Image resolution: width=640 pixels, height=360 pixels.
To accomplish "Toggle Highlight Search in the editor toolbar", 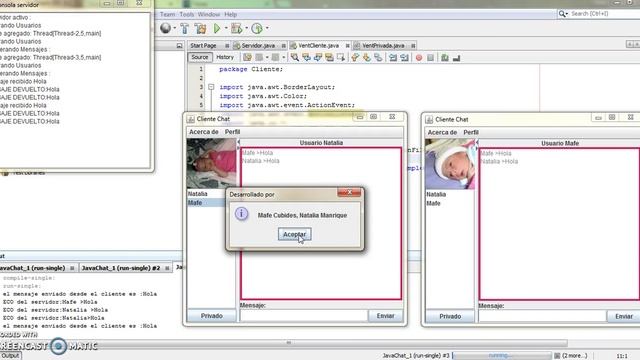I will click(x=329, y=58).
